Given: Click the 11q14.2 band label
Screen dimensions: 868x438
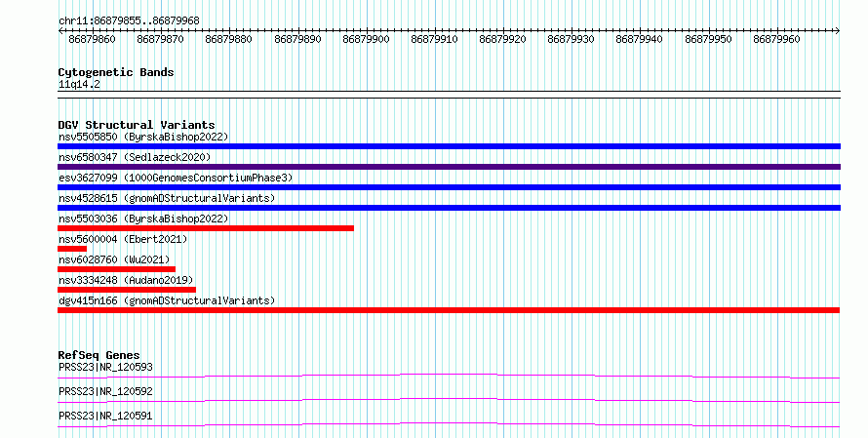Looking at the screenshot, I should (x=79, y=85).
